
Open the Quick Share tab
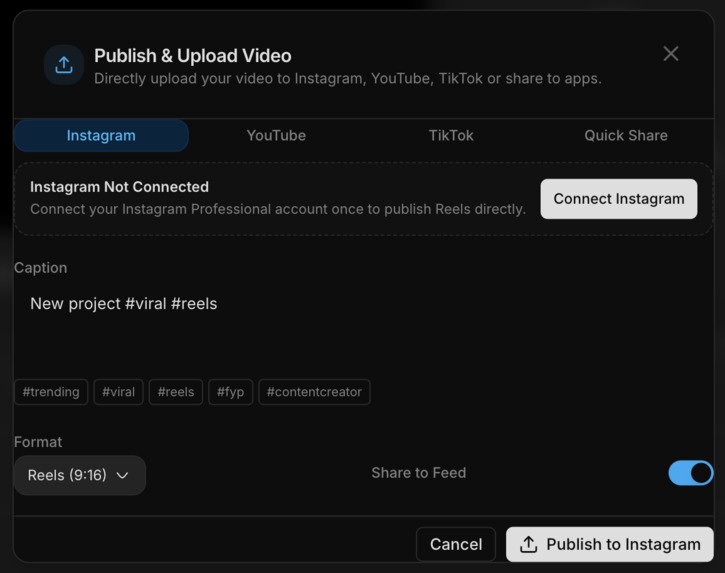(626, 136)
